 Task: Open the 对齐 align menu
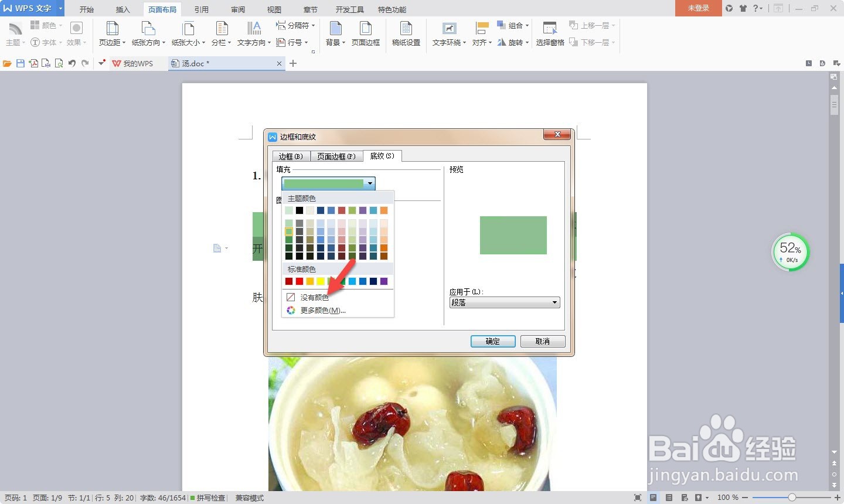pyautogui.click(x=482, y=33)
